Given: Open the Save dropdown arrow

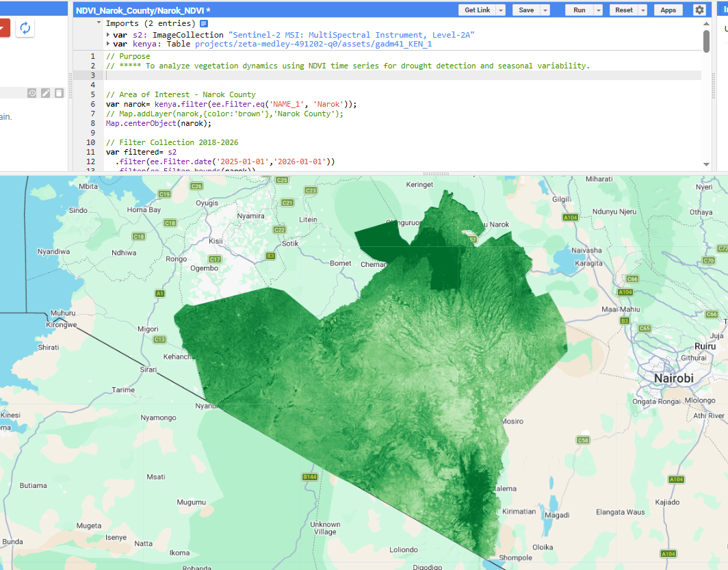Looking at the screenshot, I should click(x=545, y=10).
